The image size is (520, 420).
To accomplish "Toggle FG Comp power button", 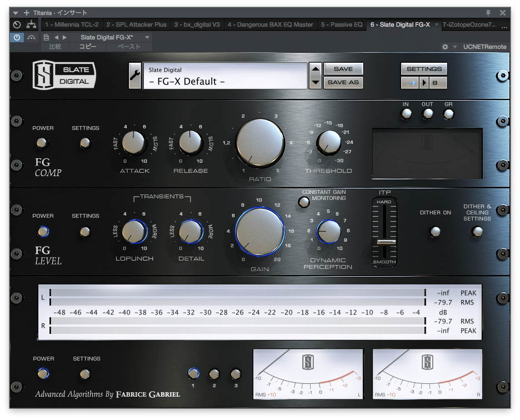I will tap(42, 143).
